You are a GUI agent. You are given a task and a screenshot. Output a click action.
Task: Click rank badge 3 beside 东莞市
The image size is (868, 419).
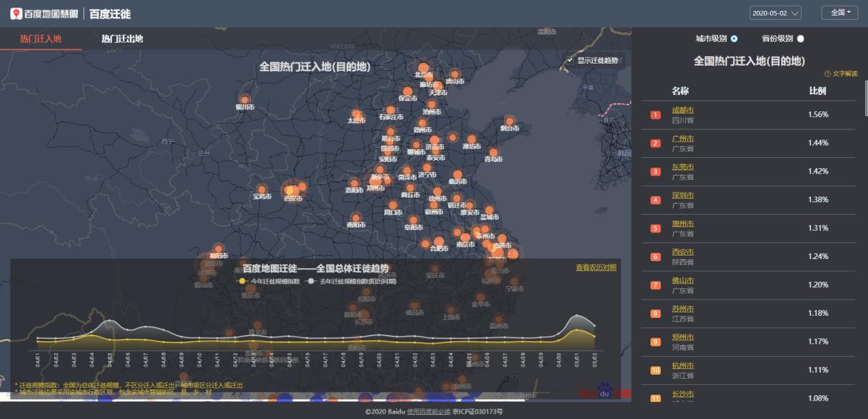click(655, 172)
